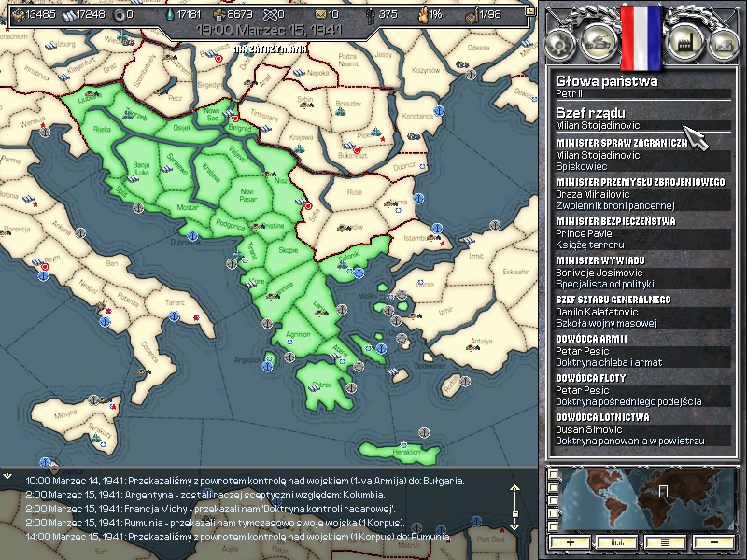Click the oil drop icon showing 17181
747x560 pixels.
pyautogui.click(x=170, y=15)
